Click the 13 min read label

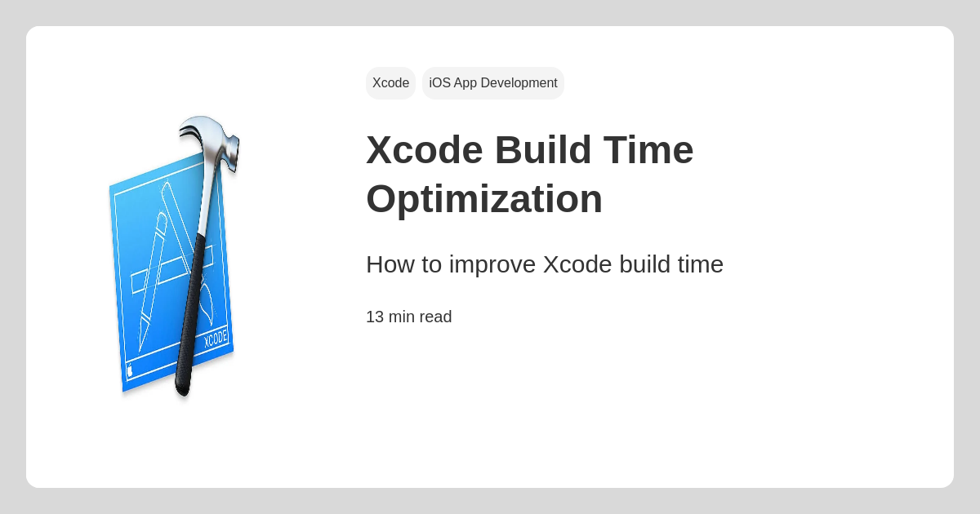click(x=408, y=317)
